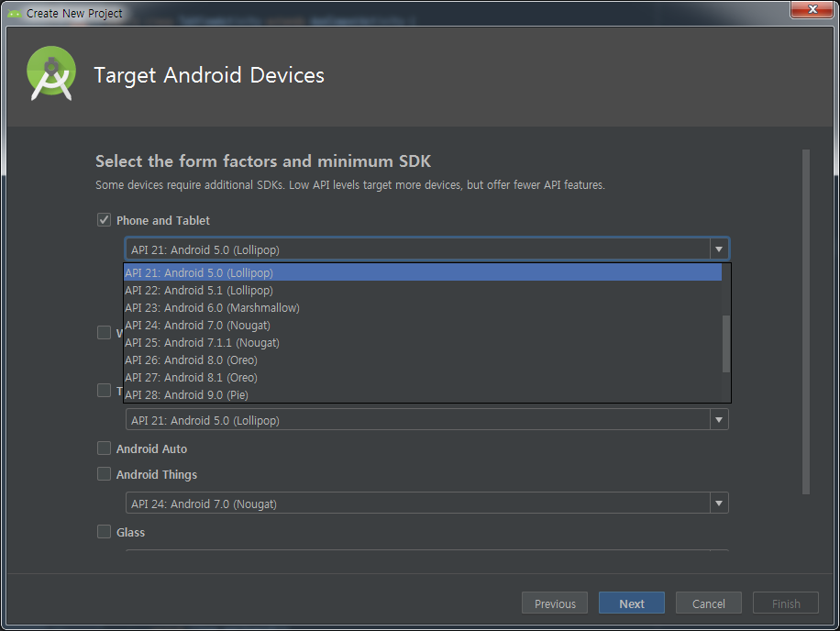
Task: Select API 27: Android 8.1 (Oreo) option
Action: [423, 377]
